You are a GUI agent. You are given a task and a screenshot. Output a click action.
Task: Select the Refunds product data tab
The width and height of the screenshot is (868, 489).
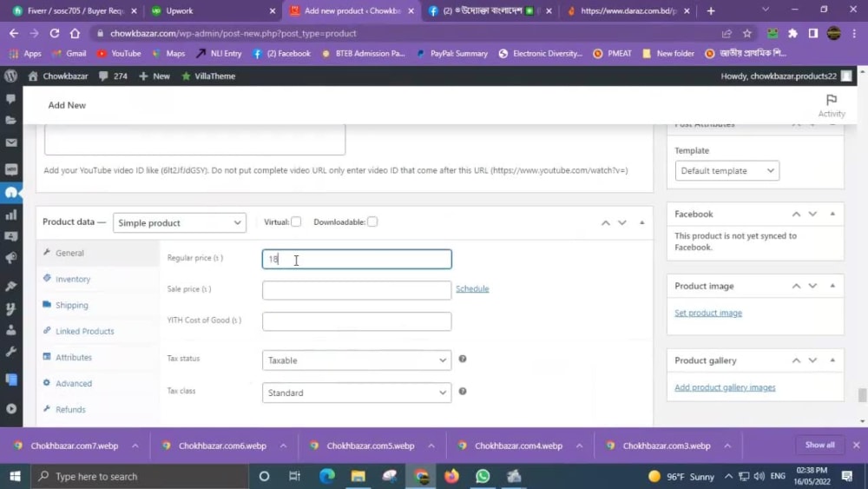[x=70, y=409]
